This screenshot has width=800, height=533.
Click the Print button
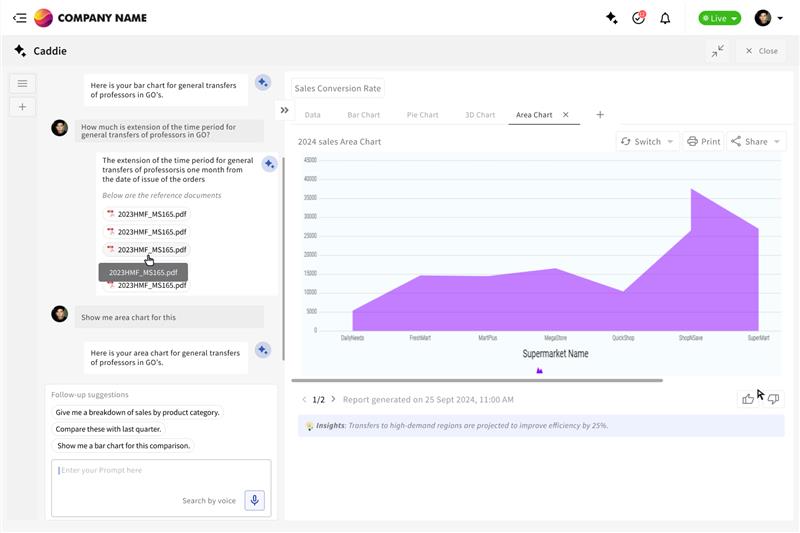tap(704, 142)
